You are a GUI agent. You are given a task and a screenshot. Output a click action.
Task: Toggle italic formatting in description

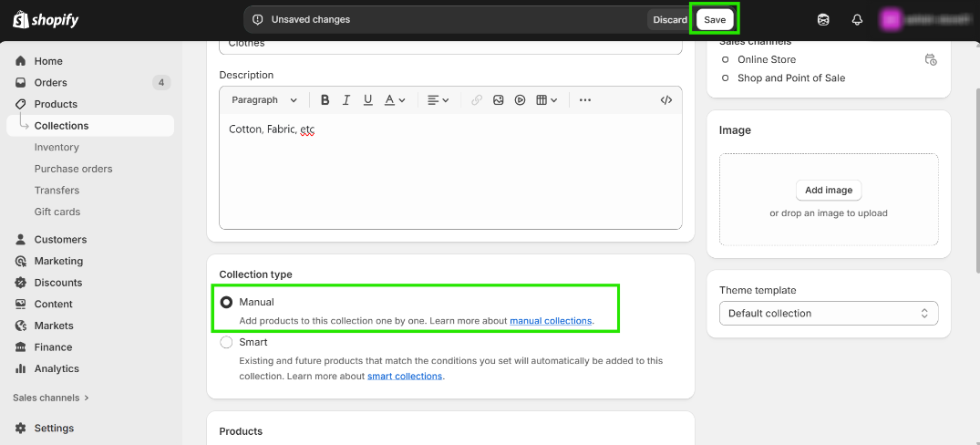coord(346,100)
